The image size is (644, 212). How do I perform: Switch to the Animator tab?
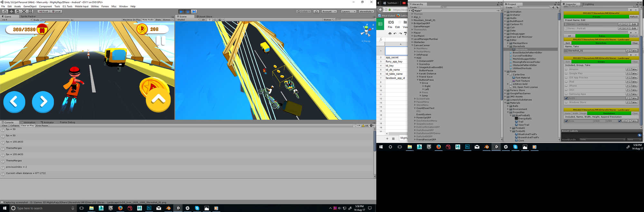click(47, 122)
